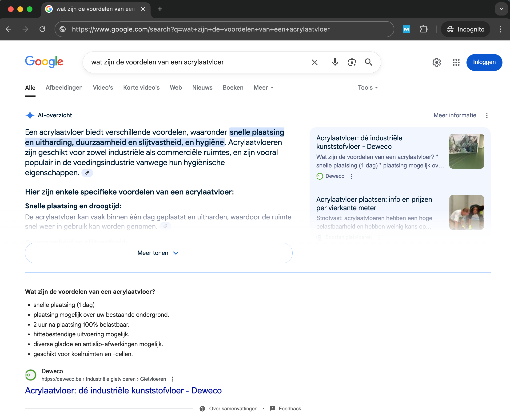Click bullet snelle plaatsing (1 dag)

64,305
